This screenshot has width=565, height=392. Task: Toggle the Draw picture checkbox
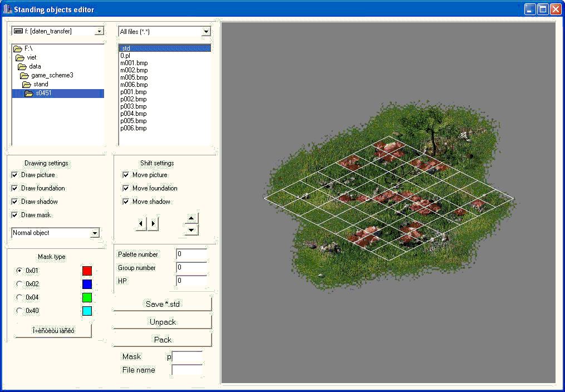(x=14, y=175)
